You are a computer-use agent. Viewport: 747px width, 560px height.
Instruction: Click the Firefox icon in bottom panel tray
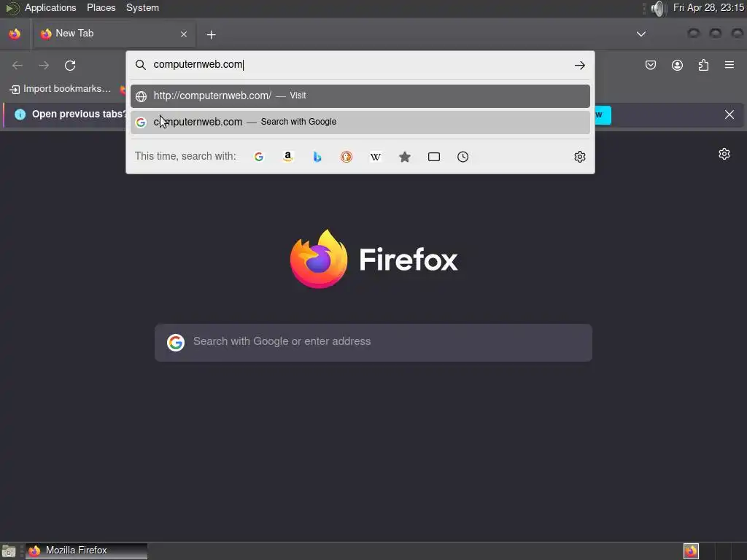691,551
